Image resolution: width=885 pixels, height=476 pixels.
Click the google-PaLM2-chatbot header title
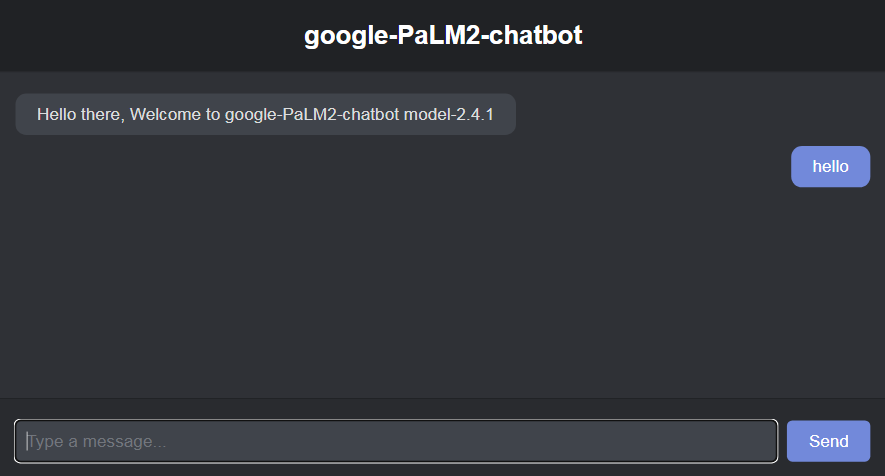click(x=443, y=36)
